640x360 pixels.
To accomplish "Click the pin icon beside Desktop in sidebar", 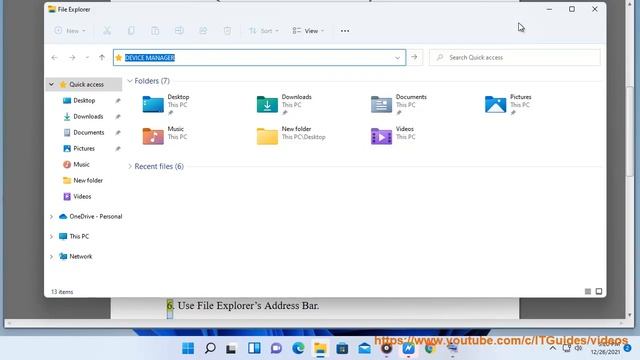I will pyautogui.click(x=118, y=100).
